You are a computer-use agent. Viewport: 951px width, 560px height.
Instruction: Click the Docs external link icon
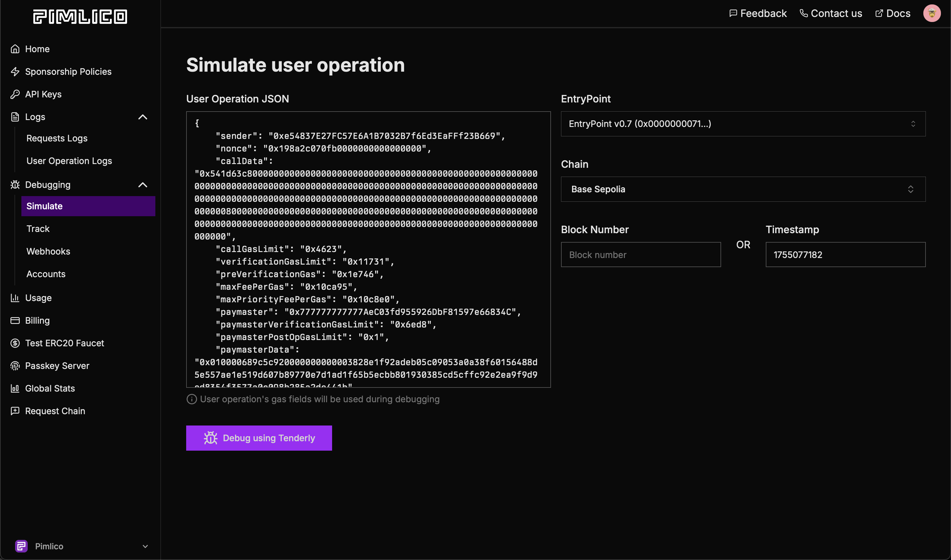(879, 14)
